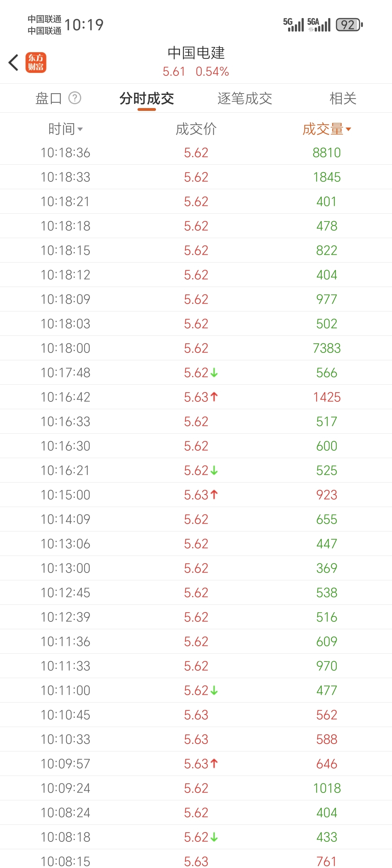This screenshot has width=392, height=868.
Task: Open the 相关 tab
Action: tap(343, 98)
